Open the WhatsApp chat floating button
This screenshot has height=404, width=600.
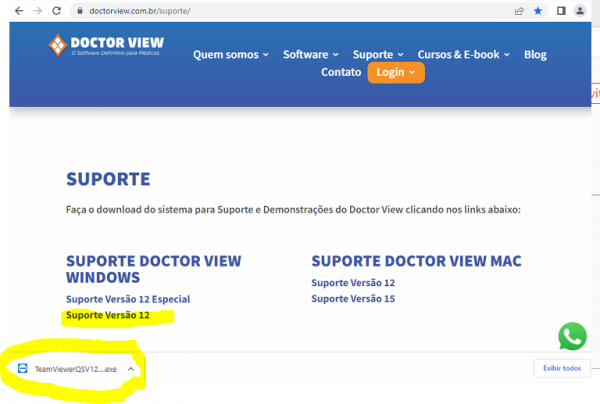[573, 337]
